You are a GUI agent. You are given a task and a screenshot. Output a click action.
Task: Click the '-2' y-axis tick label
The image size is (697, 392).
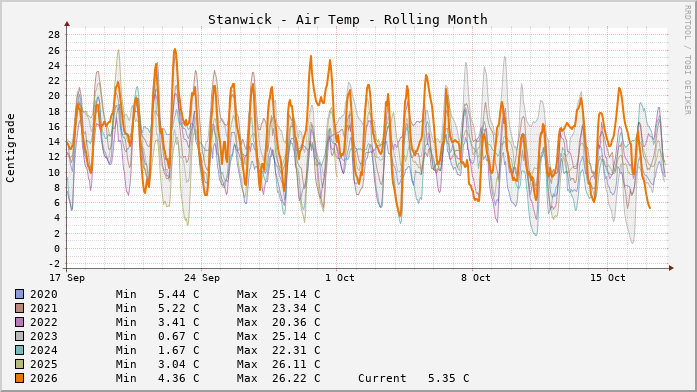[54, 264]
